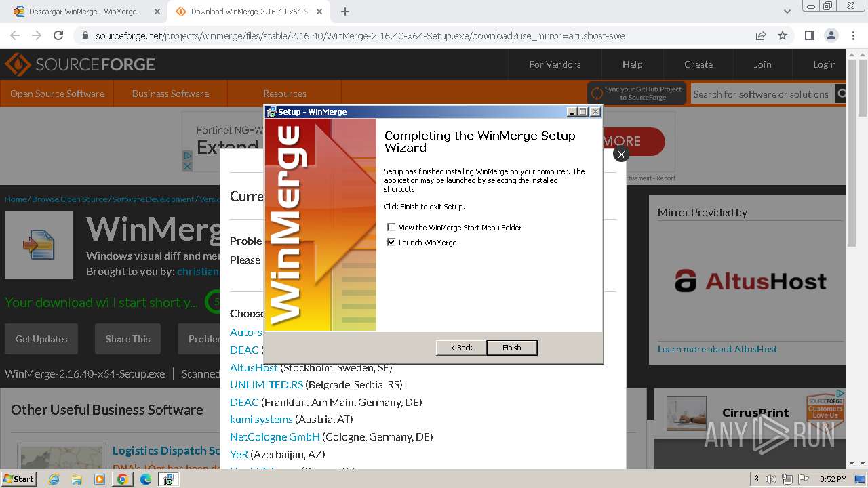This screenshot has height=488, width=868.
Task: Open the Windows Start menu
Action: click(x=18, y=479)
